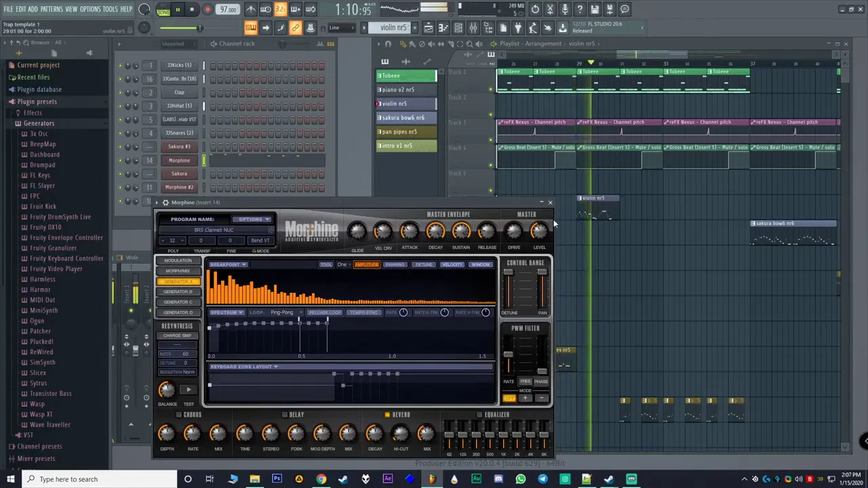Open Morphine plugin gear settings icon
Viewport: 868px width, 488px height.
pos(165,203)
